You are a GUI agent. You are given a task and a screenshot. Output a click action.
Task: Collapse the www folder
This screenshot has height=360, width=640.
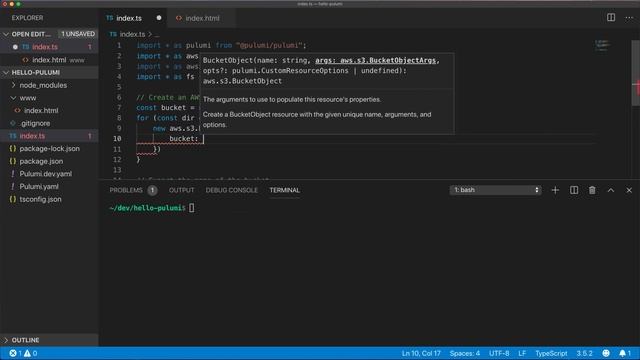(28, 98)
